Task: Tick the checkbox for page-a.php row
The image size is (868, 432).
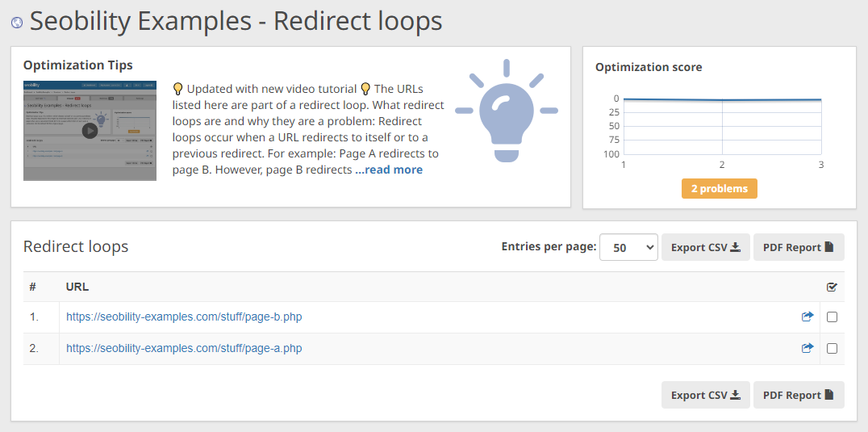Action: (x=832, y=348)
